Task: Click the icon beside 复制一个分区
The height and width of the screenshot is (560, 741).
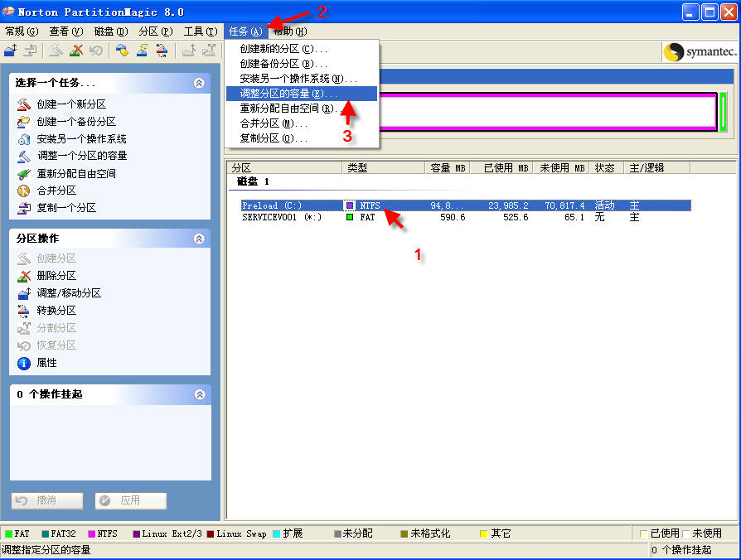Action: (24, 208)
